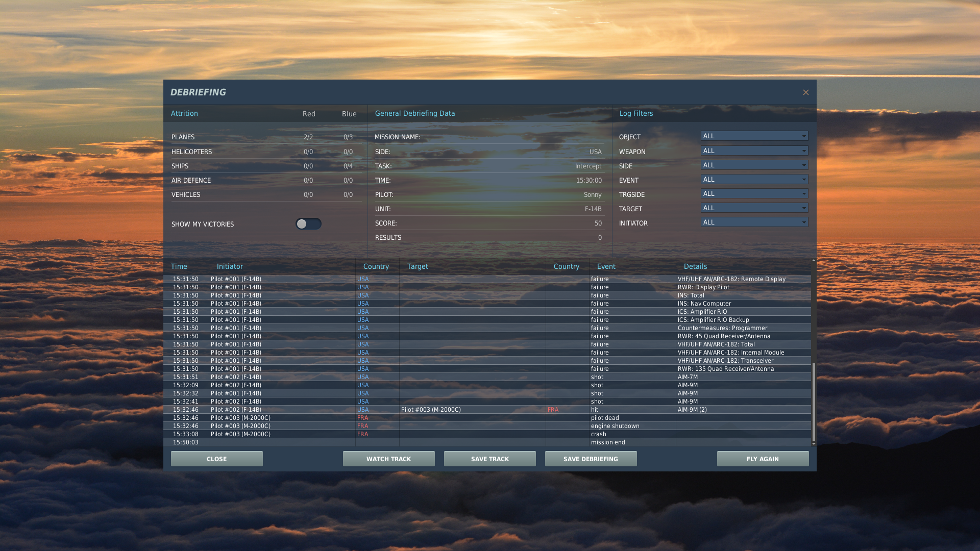Open the TRGSIDE filter dropdown
Screen dimensions: 980x551
(754, 194)
